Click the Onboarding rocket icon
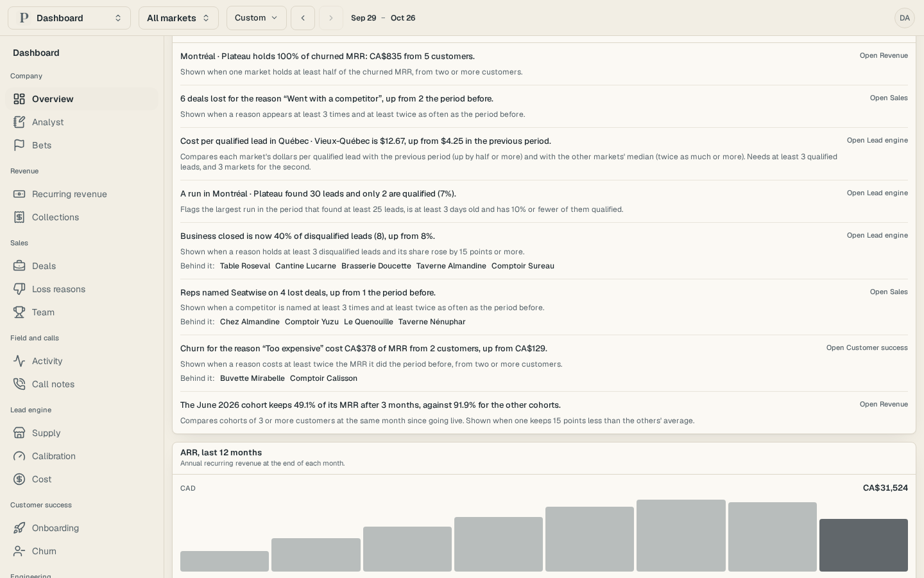 click(19, 528)
